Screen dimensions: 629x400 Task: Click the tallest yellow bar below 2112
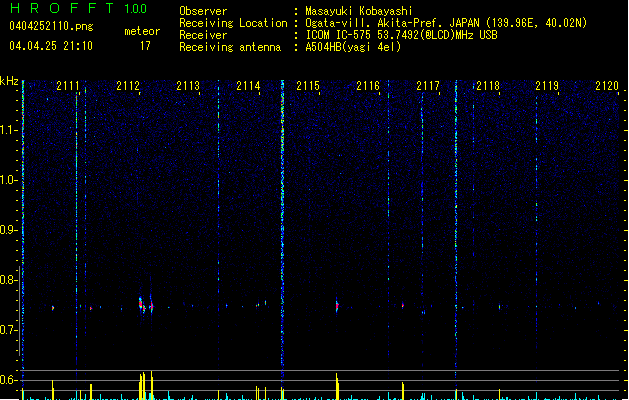[x=152, y=385]
